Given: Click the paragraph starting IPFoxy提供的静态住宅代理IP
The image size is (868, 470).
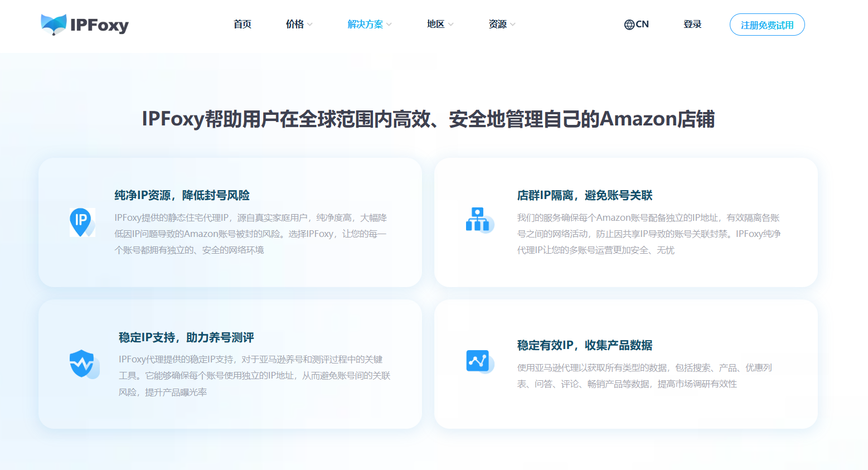Looking at the screenshot, I should 251,234.
